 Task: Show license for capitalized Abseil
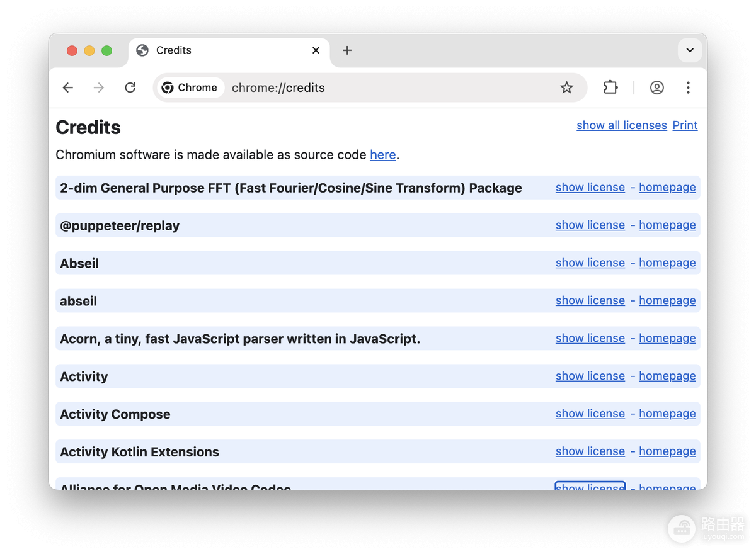(x=590, y=263)
